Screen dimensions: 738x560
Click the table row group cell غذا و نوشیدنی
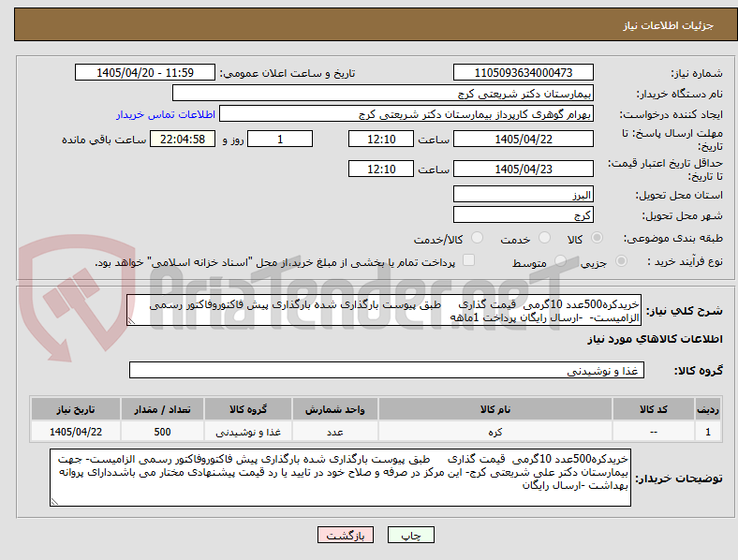tap(248, 432)
